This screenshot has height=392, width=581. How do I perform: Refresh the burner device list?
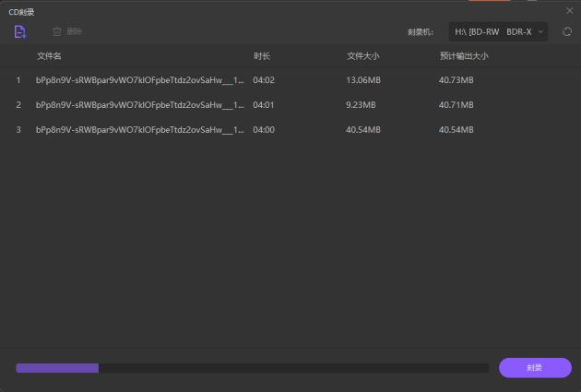tap(567, 32)
